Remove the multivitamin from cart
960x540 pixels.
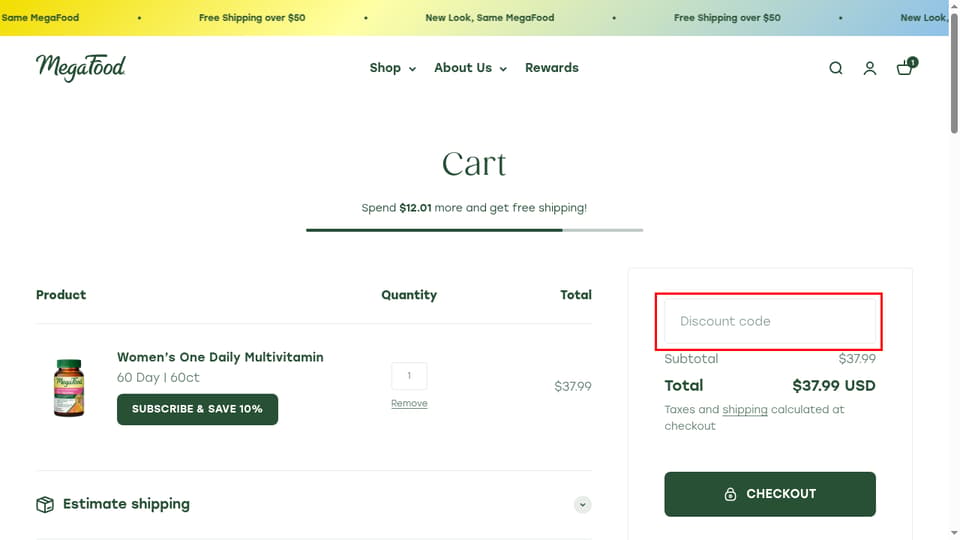click(409, 403)
